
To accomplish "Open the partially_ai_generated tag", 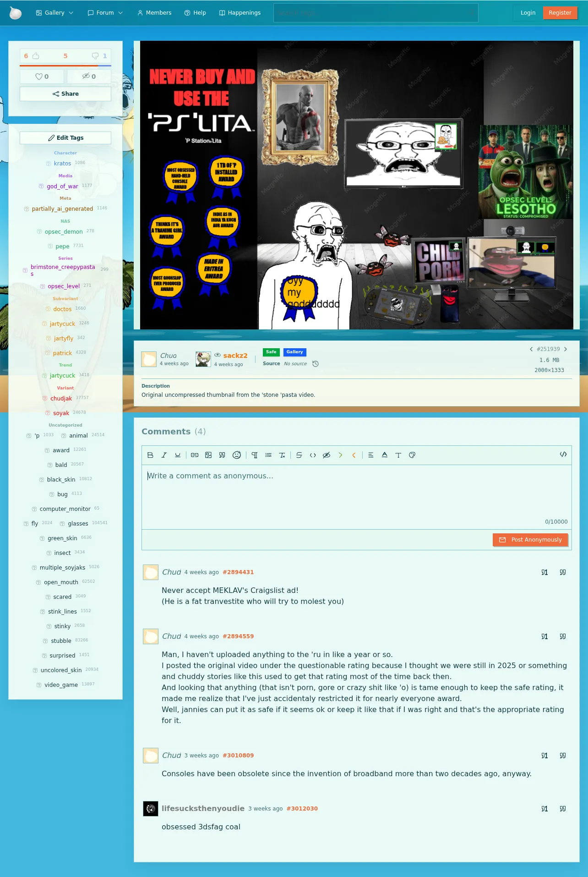I will tap(62, 209).
